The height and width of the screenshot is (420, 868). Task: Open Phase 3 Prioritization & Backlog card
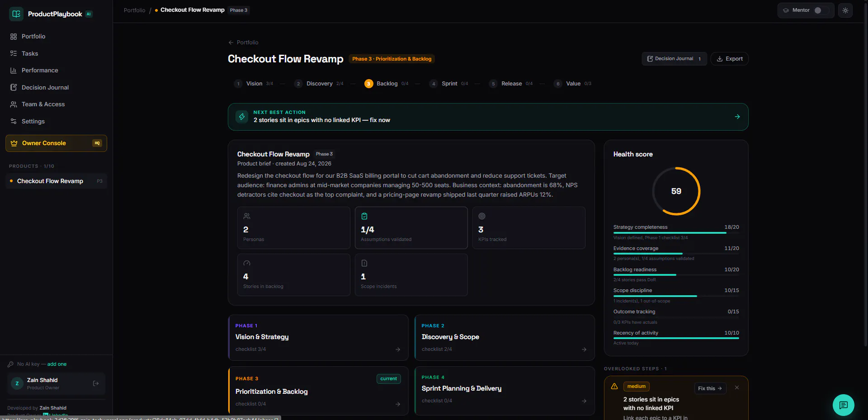(x=318, y=391)
